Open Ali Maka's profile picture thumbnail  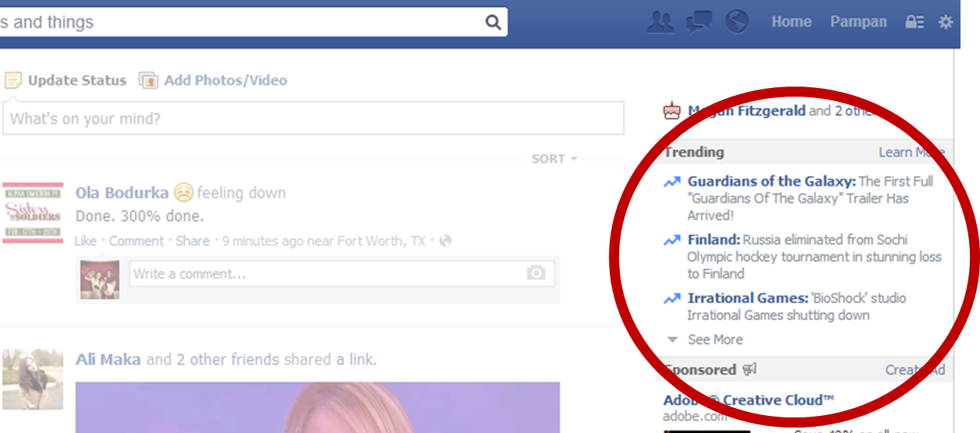click(32, 379)
